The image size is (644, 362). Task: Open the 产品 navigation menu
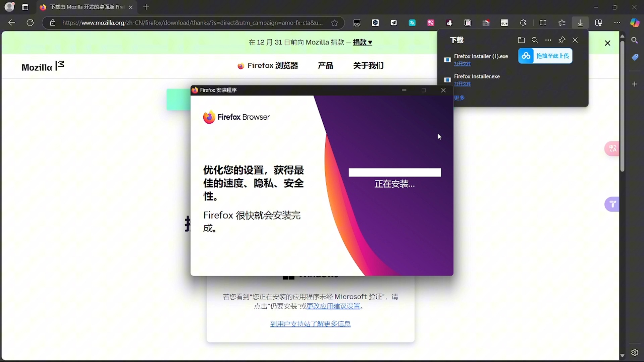(x=325, y=66)
